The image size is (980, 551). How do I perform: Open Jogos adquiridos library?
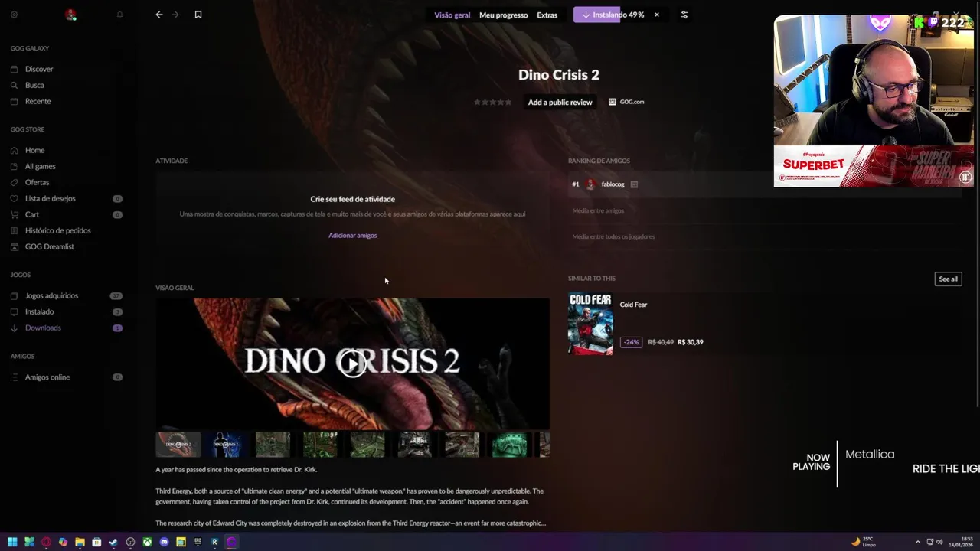[x=51, y=295]
